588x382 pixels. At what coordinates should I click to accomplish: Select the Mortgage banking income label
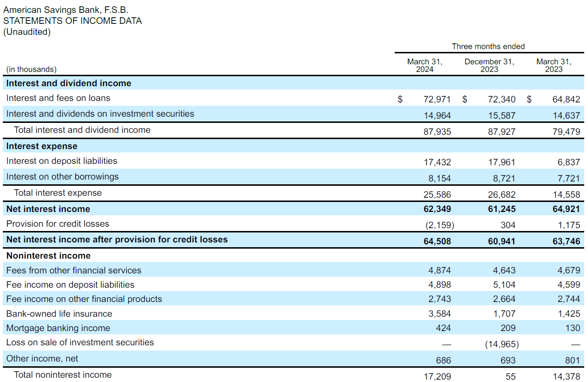tap(58, 328)
